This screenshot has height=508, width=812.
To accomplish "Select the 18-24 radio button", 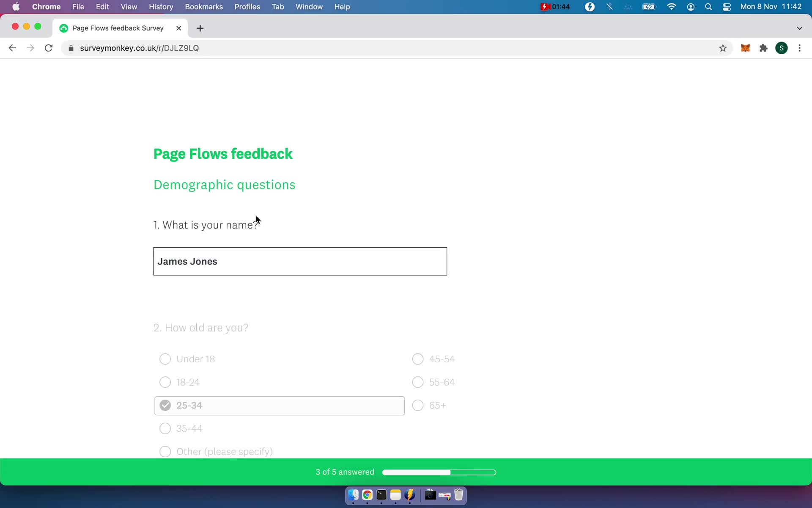I will coord(165,381).
